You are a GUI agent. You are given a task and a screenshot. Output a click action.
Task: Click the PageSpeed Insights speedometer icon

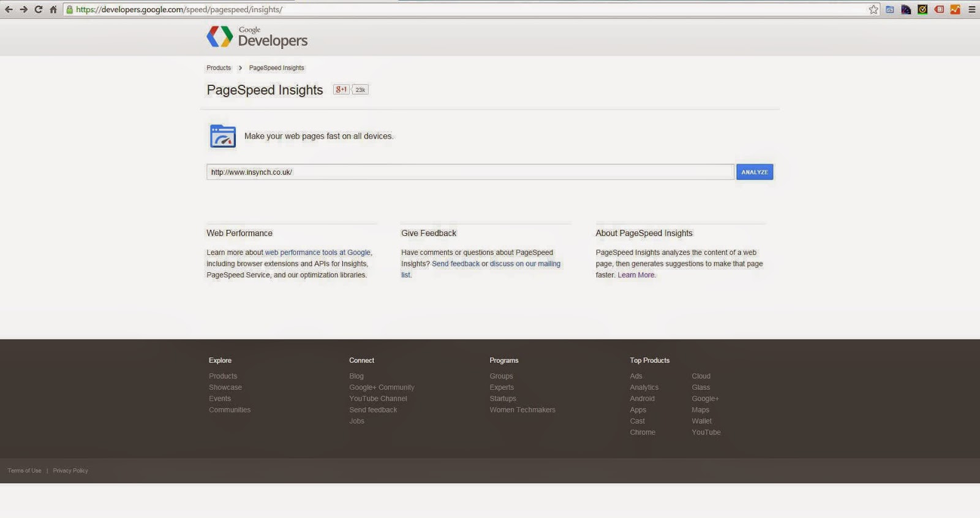tap(223, 136)
